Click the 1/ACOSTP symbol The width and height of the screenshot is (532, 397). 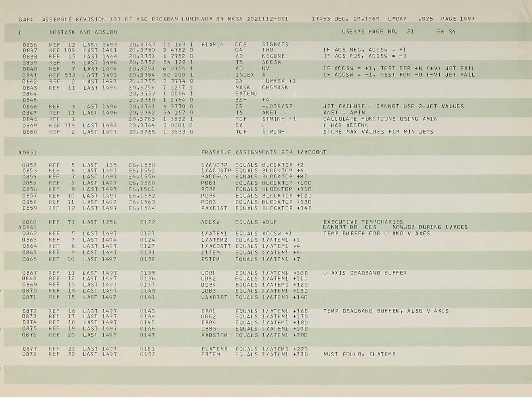(216, 171)
